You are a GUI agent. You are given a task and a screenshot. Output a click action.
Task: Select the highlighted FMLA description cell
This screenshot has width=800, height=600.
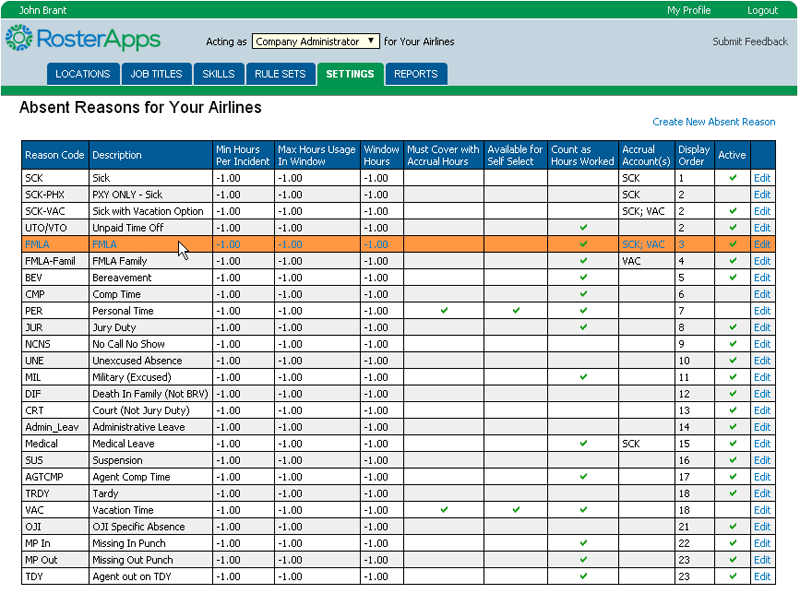150,244
